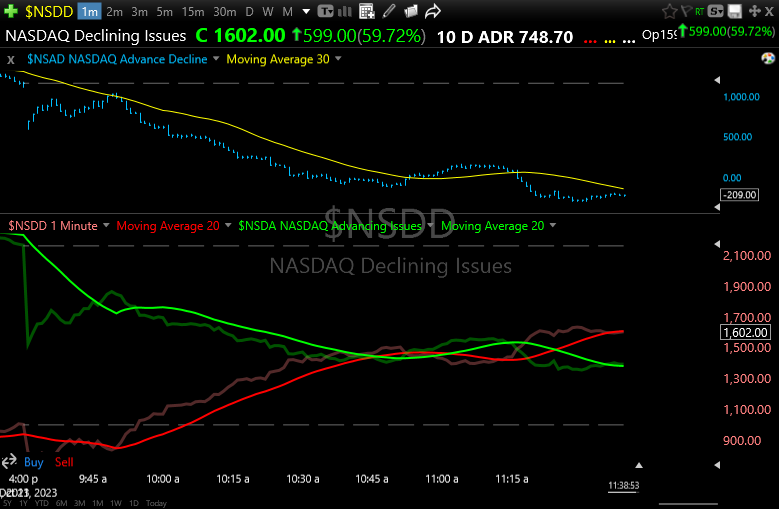Select the pencil drawing tool
Image resolution: width=779 pixels, height=509 pixels.
[x=388, y=12]
